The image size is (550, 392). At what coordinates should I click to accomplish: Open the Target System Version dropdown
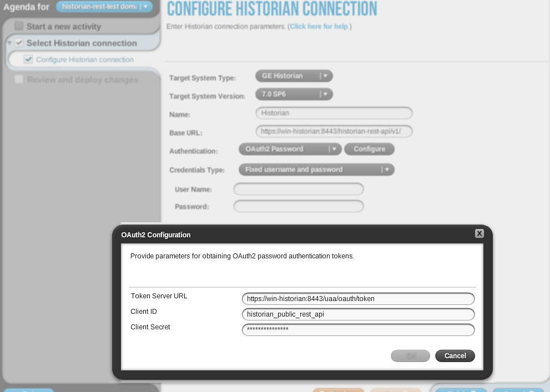click(x=294, y=94)
